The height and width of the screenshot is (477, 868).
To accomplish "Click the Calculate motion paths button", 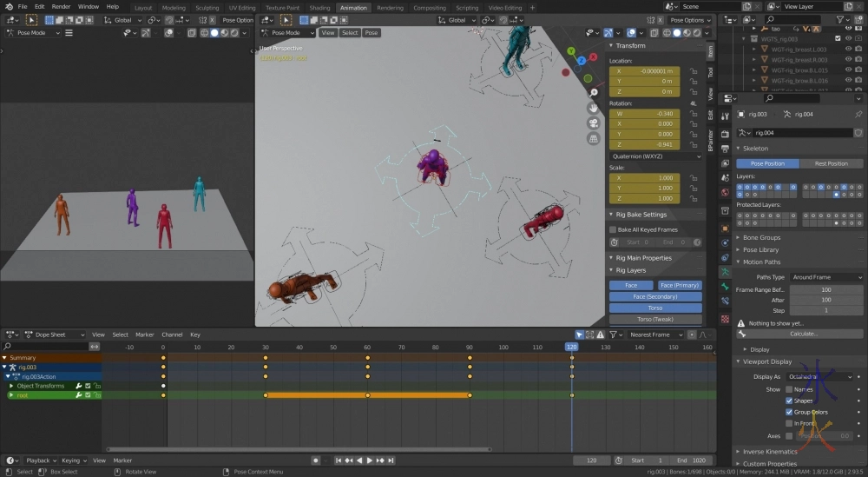I will [x=802, y=334].
